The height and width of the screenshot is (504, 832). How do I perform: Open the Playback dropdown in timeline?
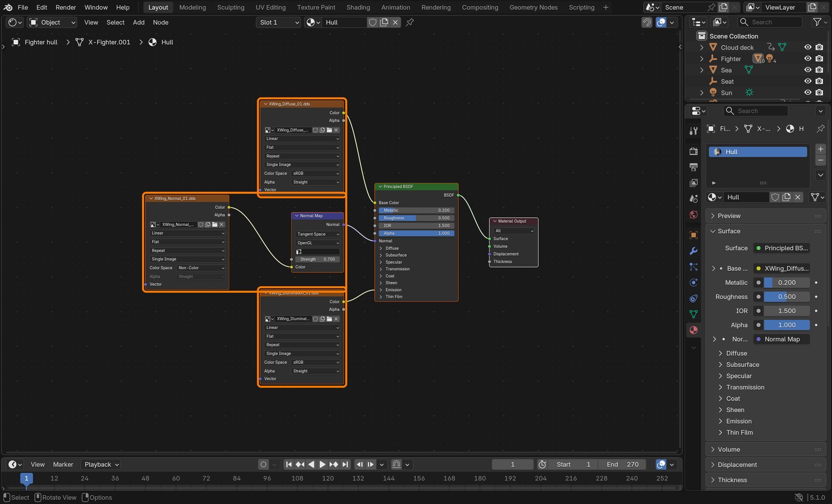coord(102,465)
